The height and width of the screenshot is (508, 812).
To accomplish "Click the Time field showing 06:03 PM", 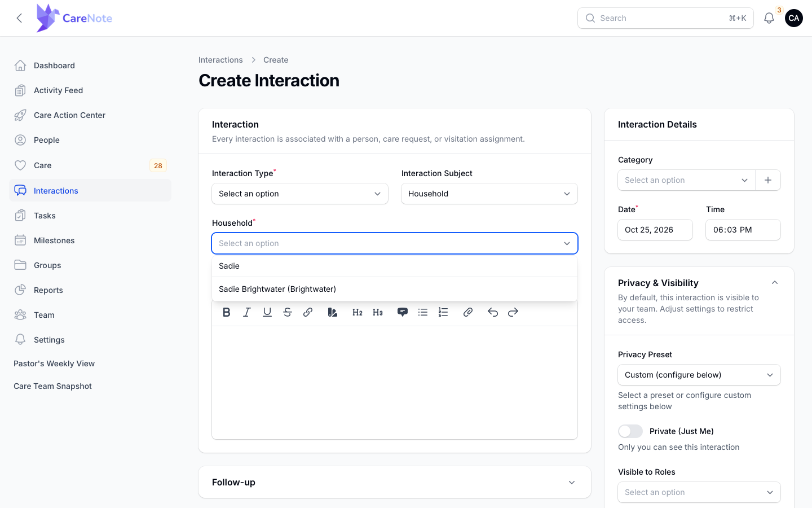I will (x=743, y=230).
